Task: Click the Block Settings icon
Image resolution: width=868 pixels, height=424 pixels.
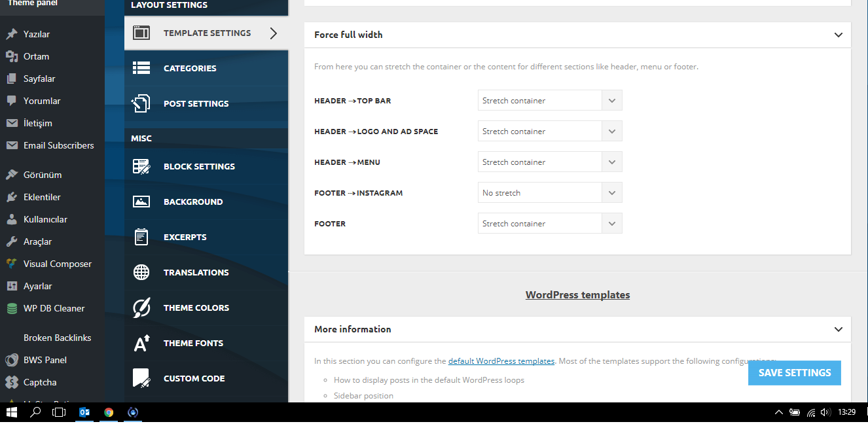Action: pyautogui.click(x=141, y=166)
